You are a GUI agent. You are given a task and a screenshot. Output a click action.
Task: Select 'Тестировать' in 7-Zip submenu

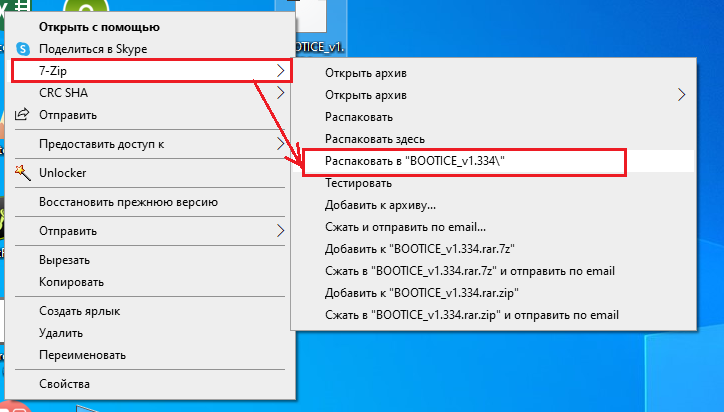(358, 183)
